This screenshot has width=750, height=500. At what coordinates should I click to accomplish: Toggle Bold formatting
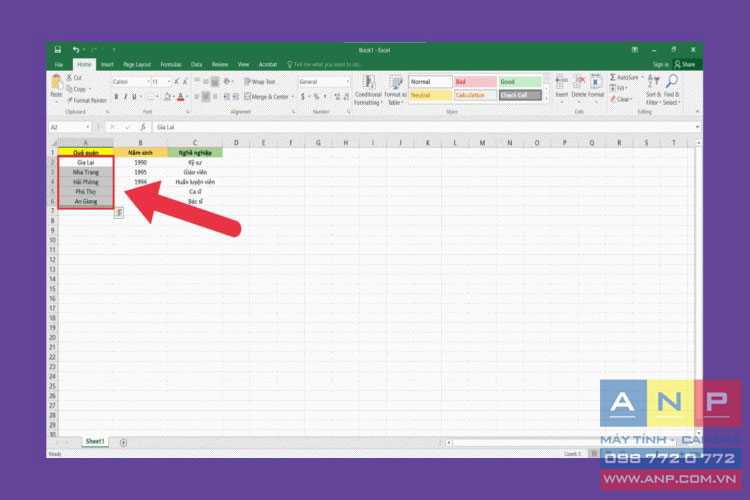pos(116,97)
